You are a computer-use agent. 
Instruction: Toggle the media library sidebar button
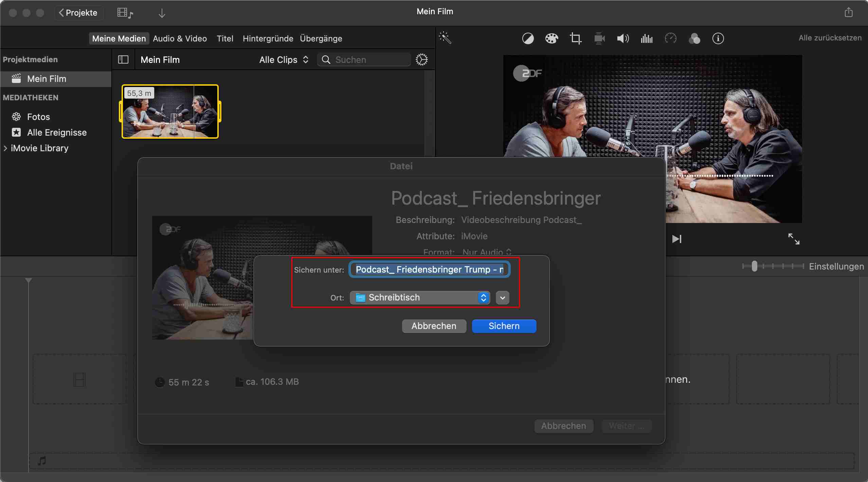(x=123, y=60)
